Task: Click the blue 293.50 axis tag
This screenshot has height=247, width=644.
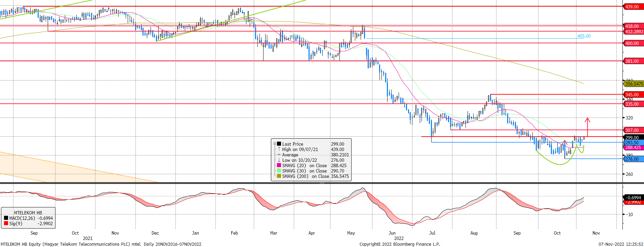Action: (x=634, y=143)
